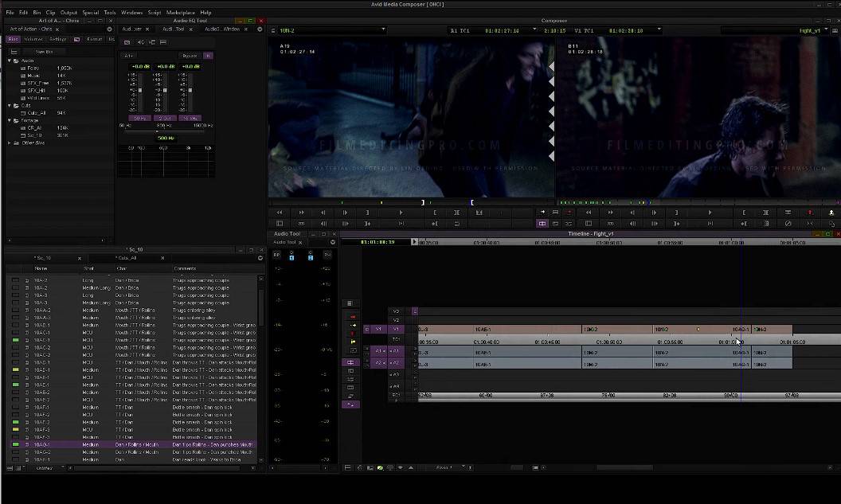Screen dimensions: 841x504
Task: Click the leftmost icon in the timeline bottom toolbar
Action: tap(347, 468)
